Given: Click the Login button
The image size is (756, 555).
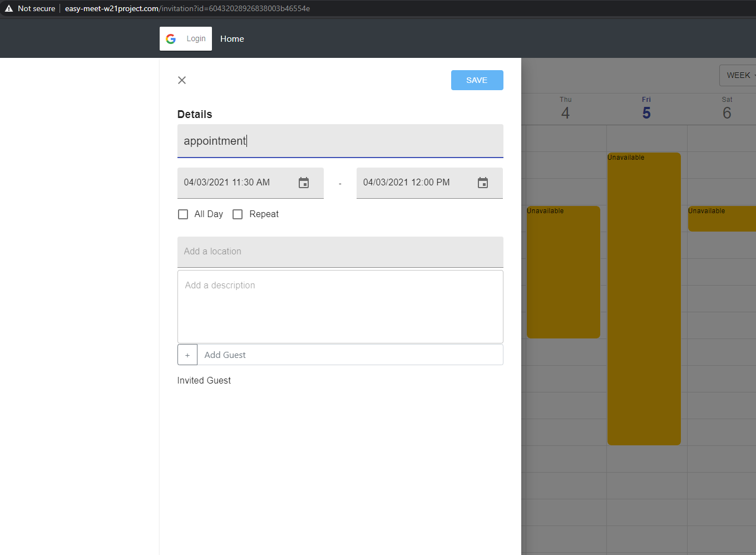Looking at the screenshot, I should 186,39.
